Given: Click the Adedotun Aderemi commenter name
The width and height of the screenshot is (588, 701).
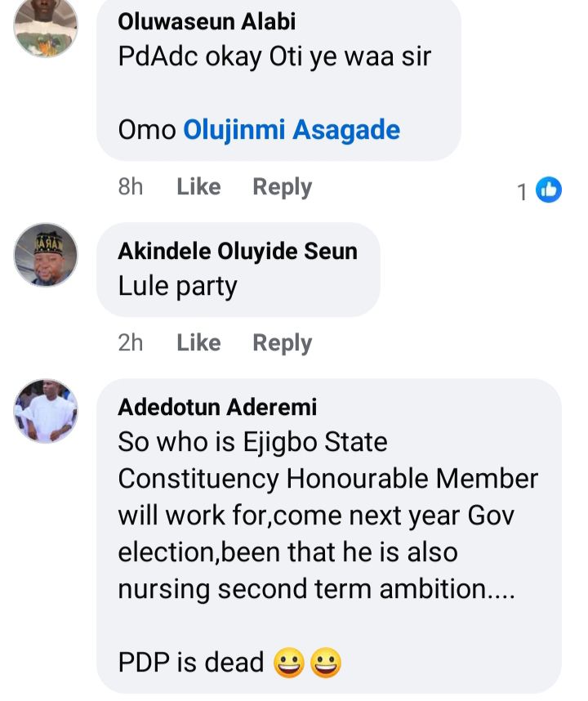Looking at the screenshot, I should click(x=217, y=406).
